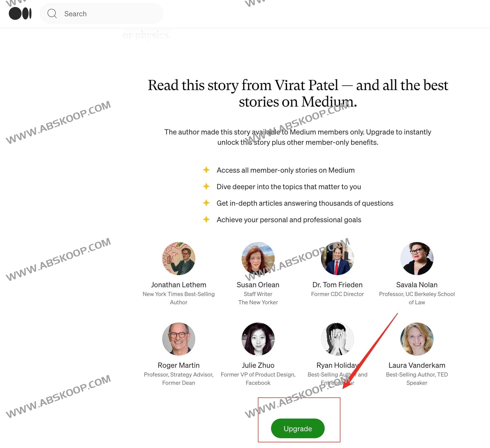Select Dr. Tom Frieden's avatar
This screenshot has height=448, width=490.
(337, 258)
